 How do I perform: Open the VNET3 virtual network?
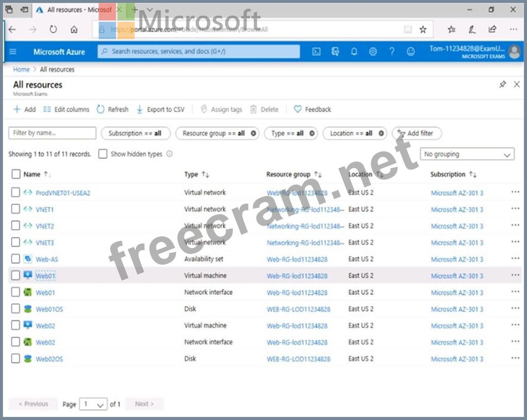(45, 243)
